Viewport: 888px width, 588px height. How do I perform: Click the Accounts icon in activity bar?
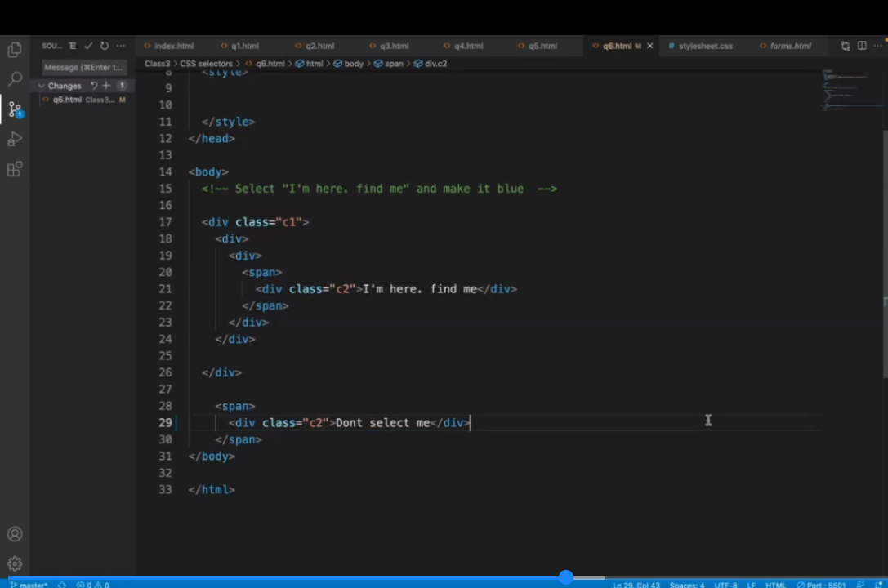point(15,535)
